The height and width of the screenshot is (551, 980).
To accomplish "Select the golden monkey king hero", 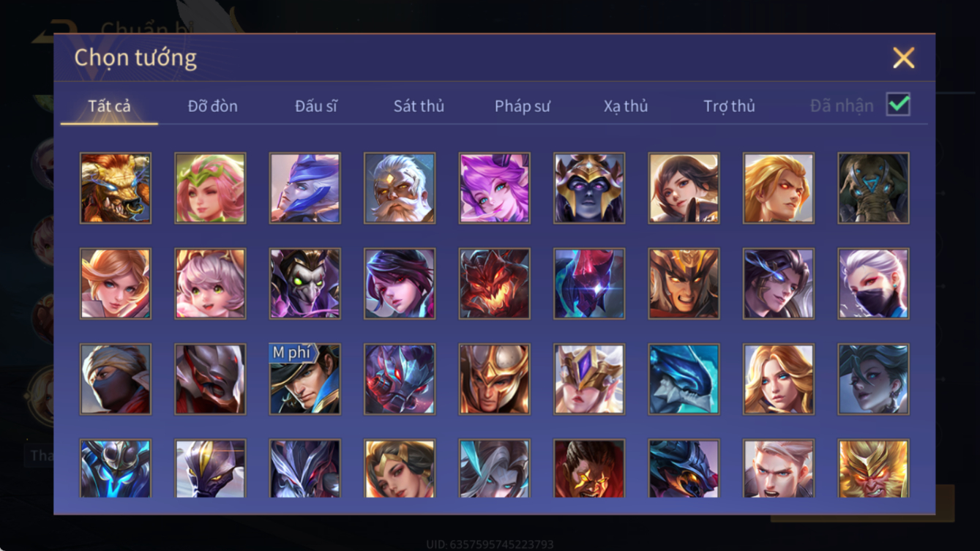I will click(x=873, y=468).
